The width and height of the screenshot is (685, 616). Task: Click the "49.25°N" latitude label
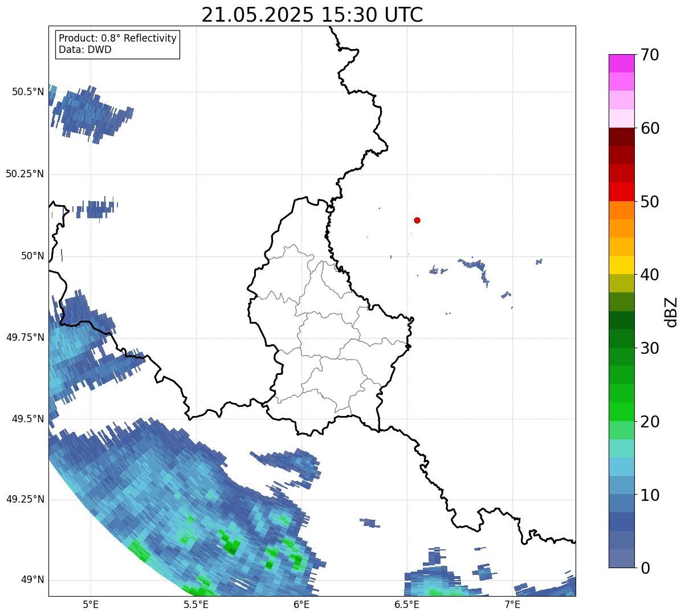25,499
